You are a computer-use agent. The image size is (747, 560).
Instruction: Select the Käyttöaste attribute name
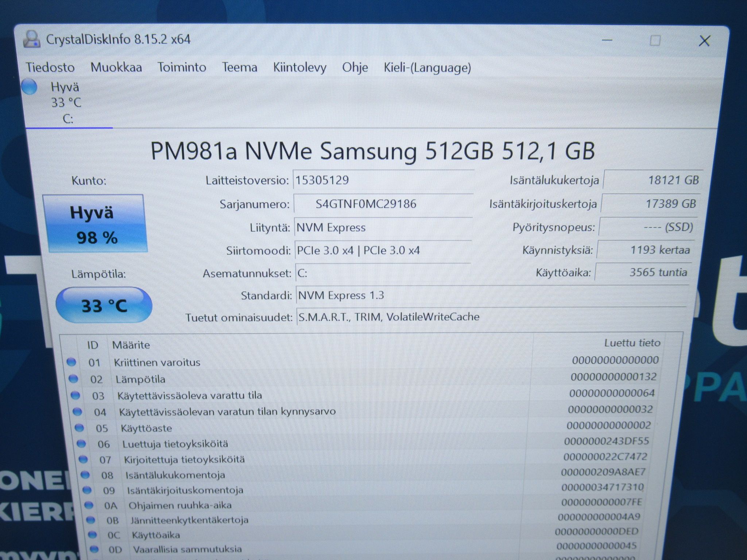click(x=146, y=428)
